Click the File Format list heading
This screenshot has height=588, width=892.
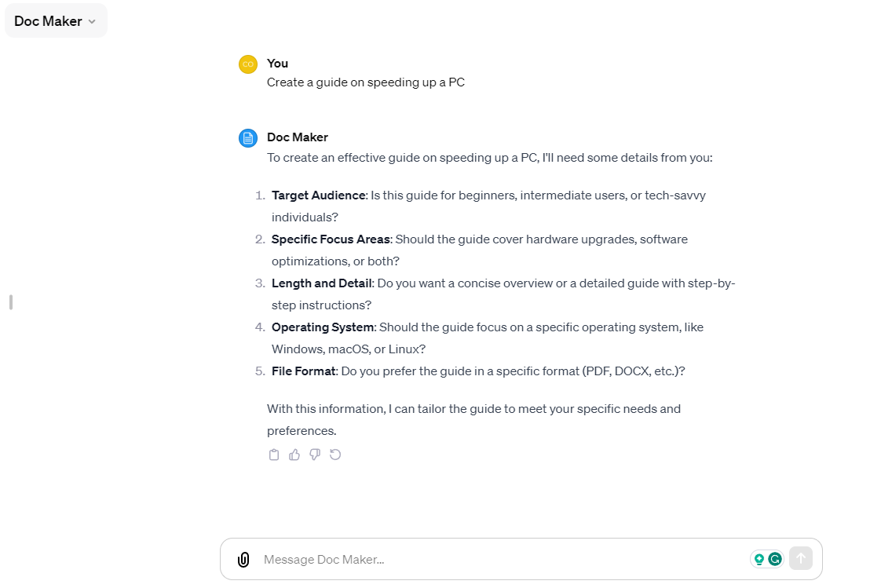304,371
